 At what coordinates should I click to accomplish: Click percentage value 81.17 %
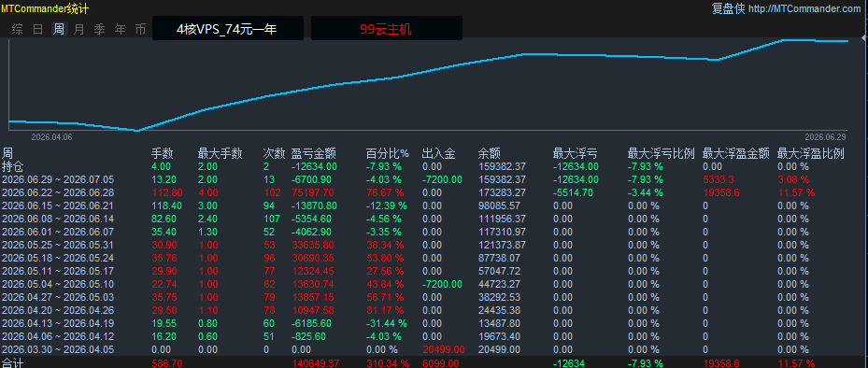coord(384,310)
